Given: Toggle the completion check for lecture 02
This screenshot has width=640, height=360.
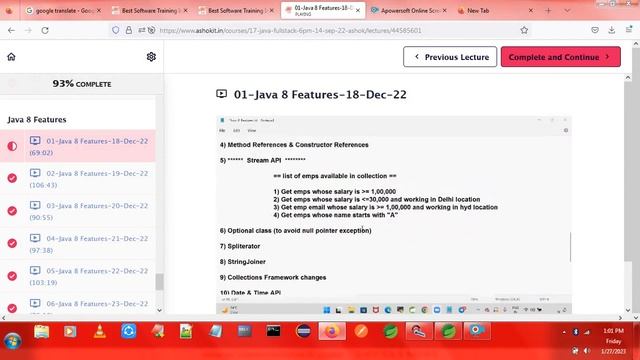Looking at the screenshot, I should point(12,178).
